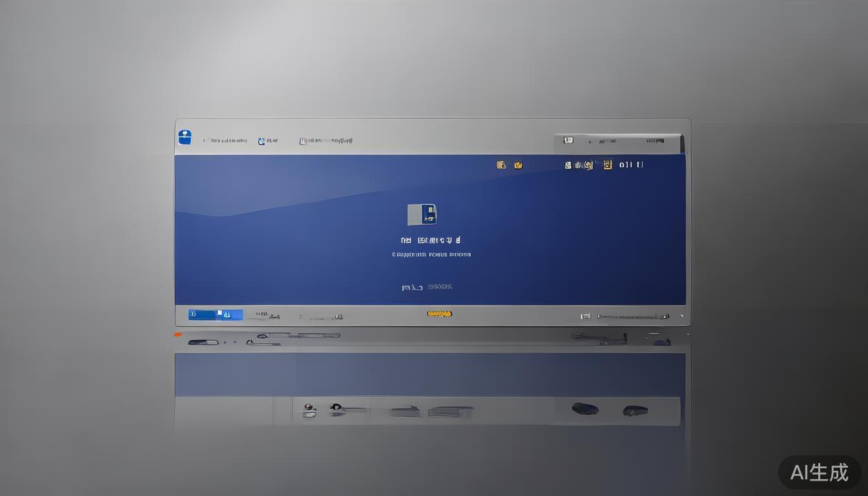This screenshot has height=496, width=868.
Task: Open the dropdown arrow in the bottom-right search box
Action: click(x=665, y=316)
